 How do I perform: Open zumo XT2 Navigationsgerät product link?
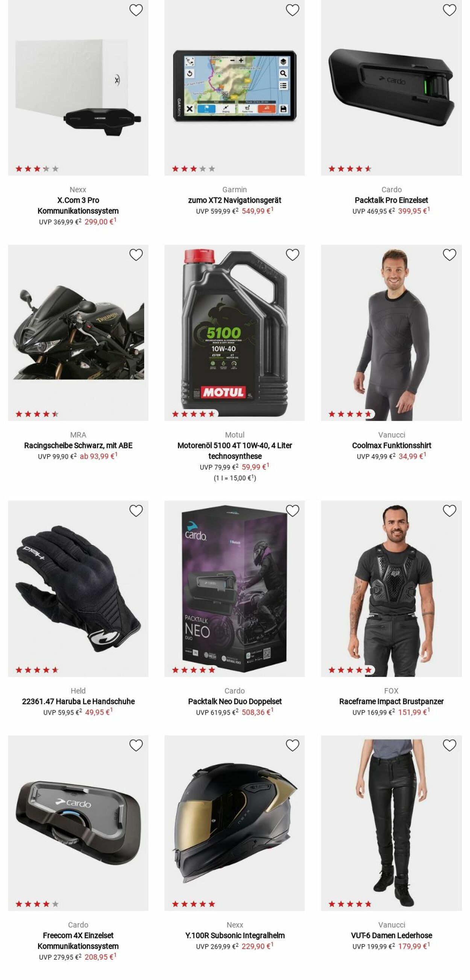pyautogui.click(x=234, y=200)
